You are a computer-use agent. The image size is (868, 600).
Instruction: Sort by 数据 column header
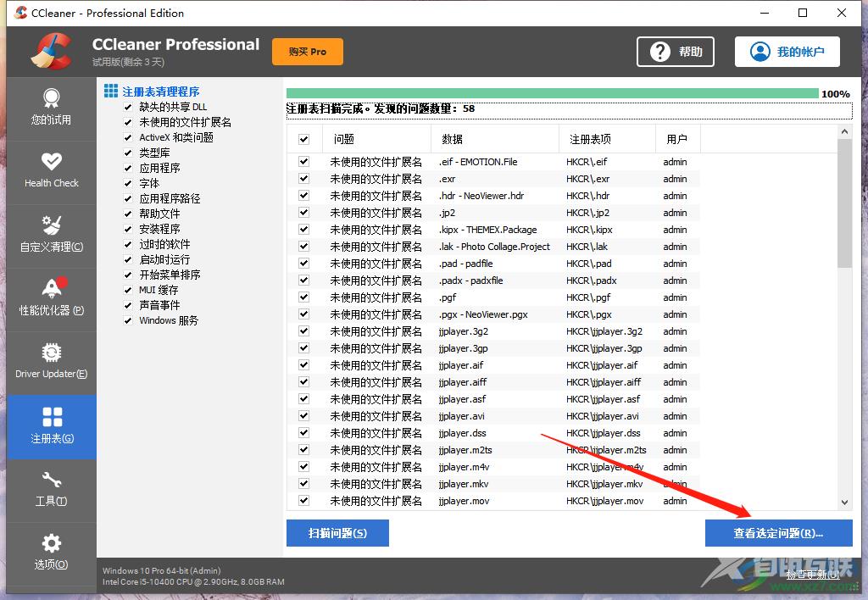coord(495,139)
